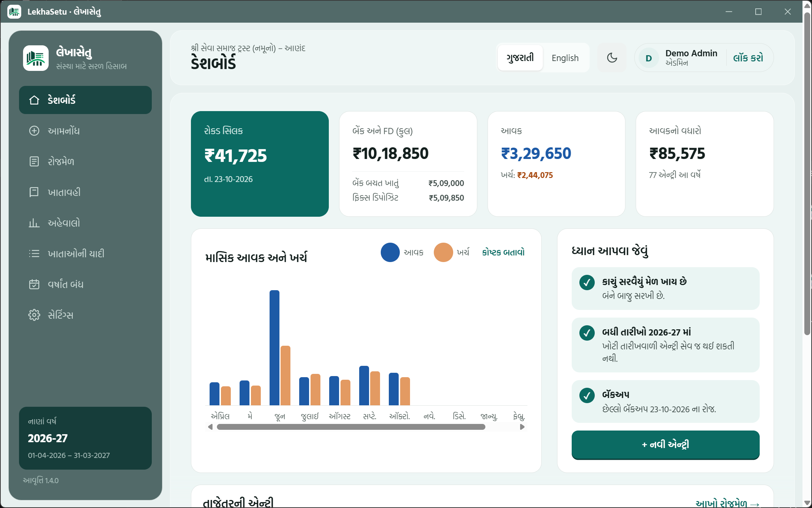Select the ખાતાવહી menu item text
This screenshot has width=812, height=508.
coord(64,192)
